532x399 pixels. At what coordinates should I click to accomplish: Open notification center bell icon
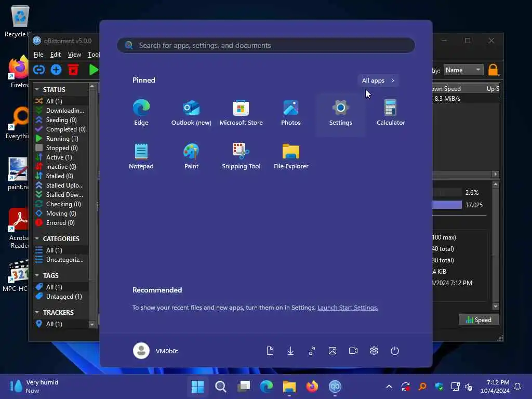point(517,387)
